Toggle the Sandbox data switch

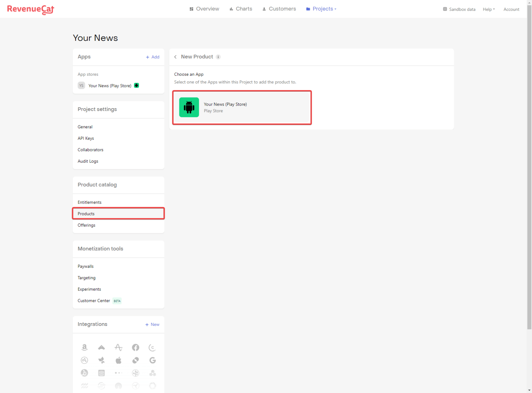(445, 9)
